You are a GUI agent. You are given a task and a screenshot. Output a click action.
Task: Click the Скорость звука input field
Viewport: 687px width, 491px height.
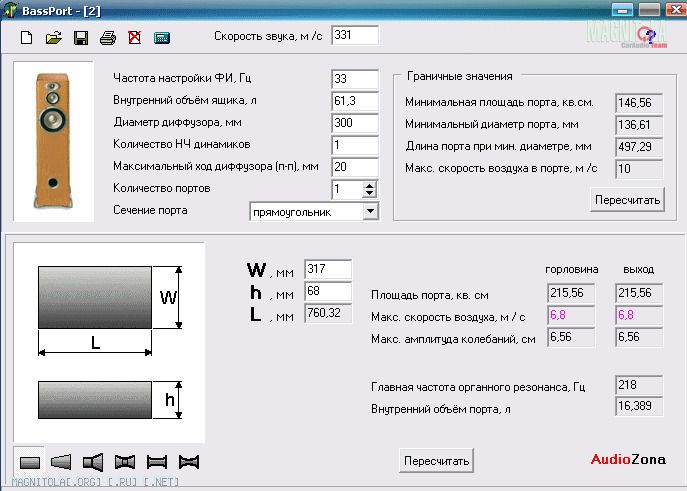coord(354,36)
